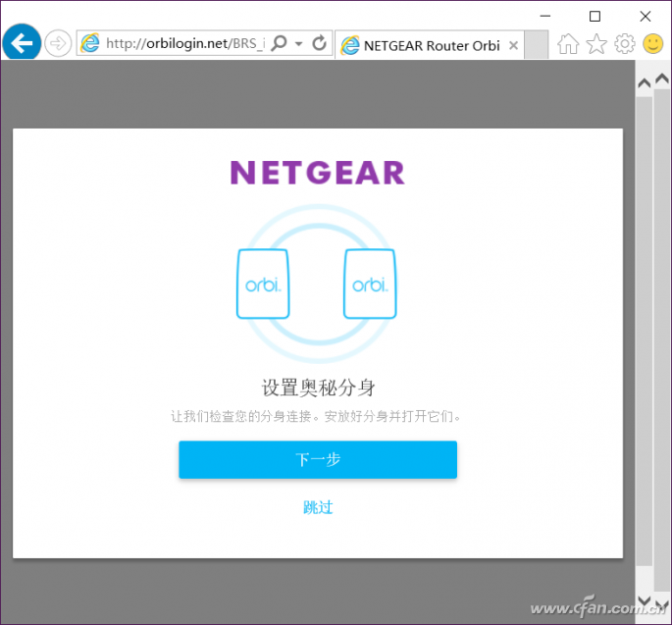Click the NETGEAR logo
This screenshot has height=625, width=672.
coord(318,173)
